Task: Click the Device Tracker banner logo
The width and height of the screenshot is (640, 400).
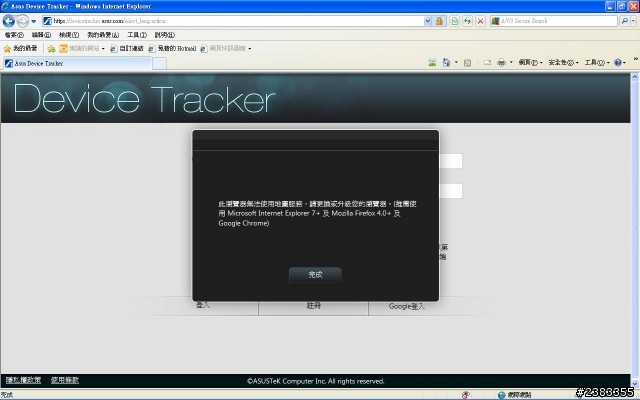Action: (x=145, y=99)
